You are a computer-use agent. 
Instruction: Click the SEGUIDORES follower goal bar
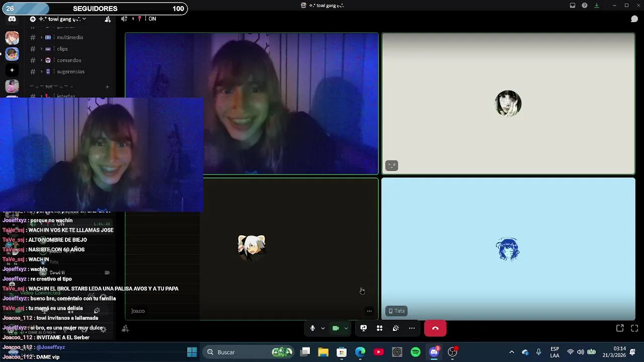pos(95,9)
